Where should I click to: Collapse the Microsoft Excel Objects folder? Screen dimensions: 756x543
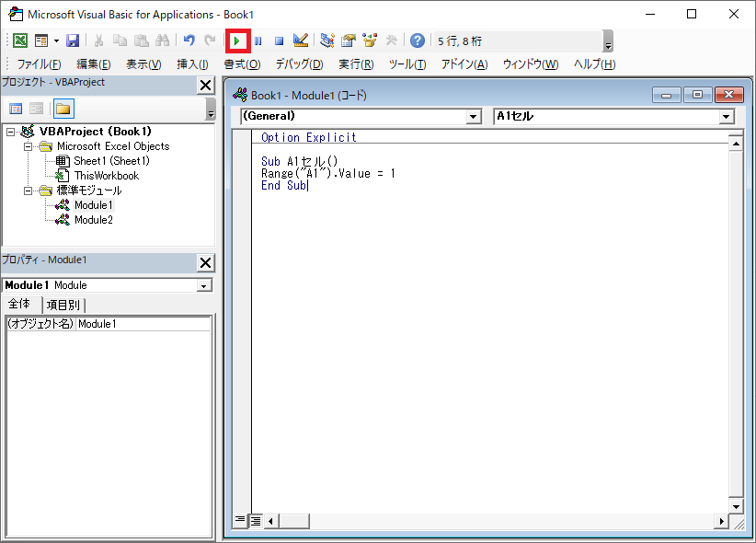(28, 146)
